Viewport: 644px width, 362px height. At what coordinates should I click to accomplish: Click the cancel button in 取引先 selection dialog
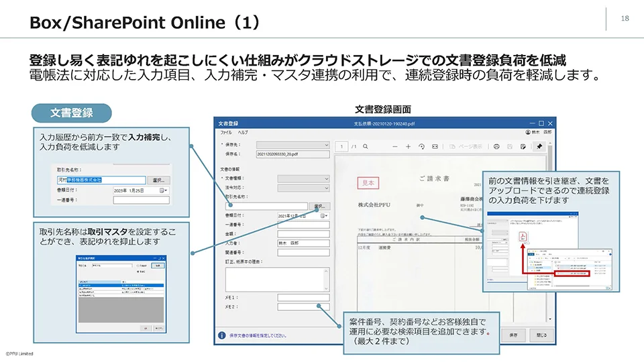[x=159, y=328]
